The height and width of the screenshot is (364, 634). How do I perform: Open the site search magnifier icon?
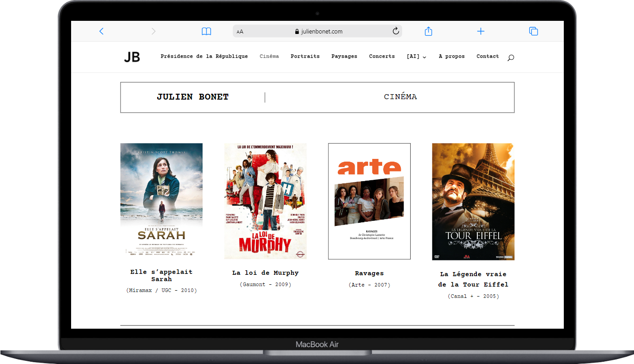[x=511, y=57]
